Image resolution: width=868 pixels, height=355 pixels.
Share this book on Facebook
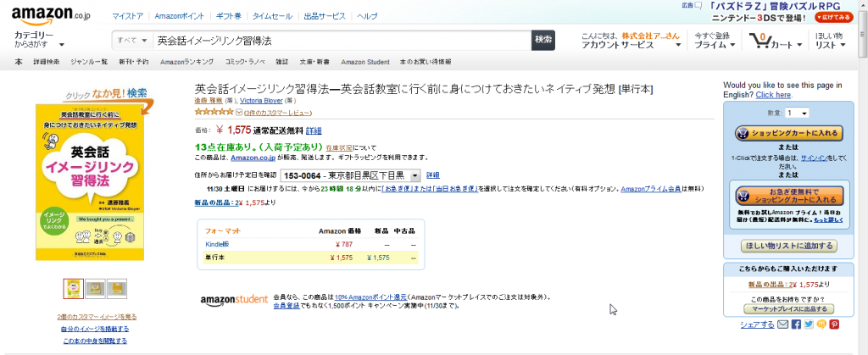coord(796,324)
